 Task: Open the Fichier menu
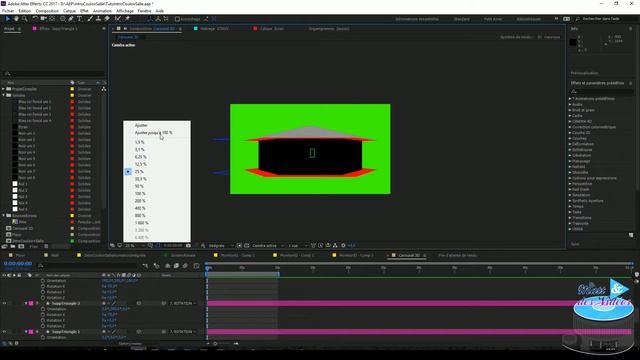pyautogui.click(x=8, y=11)
